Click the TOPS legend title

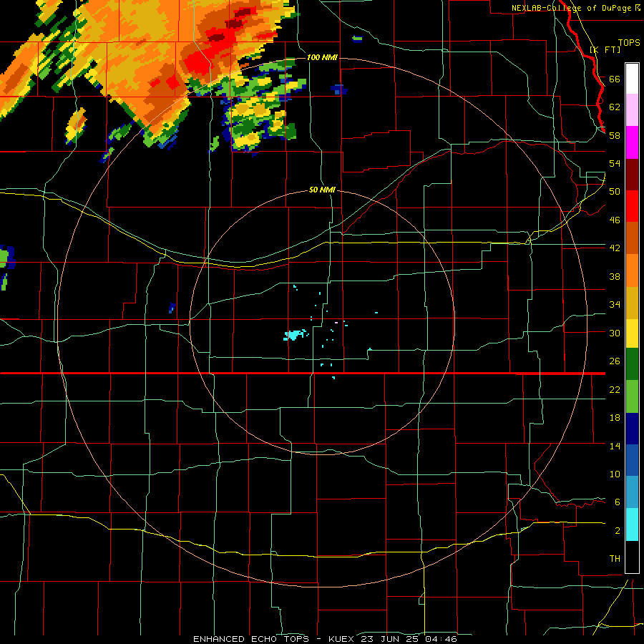pos(629,42)
